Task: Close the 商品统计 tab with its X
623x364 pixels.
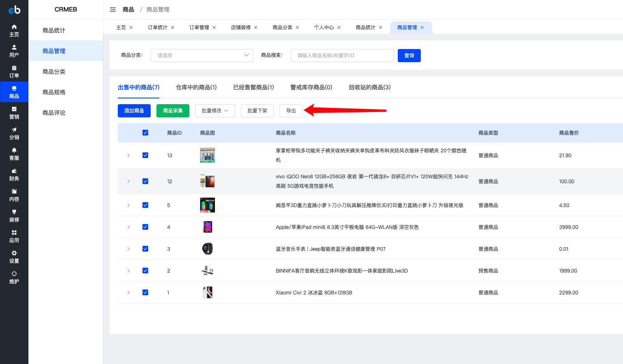Action: (x=380, y=28)
